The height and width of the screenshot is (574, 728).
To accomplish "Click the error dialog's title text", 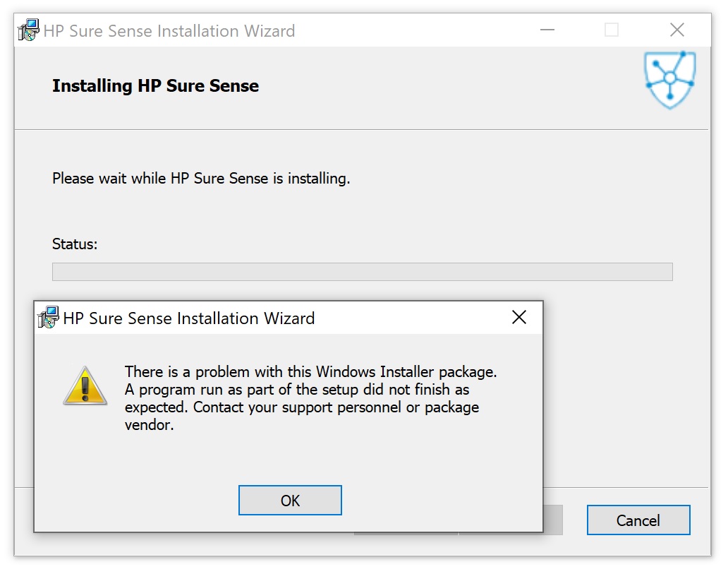I will [x=188, y=318].
